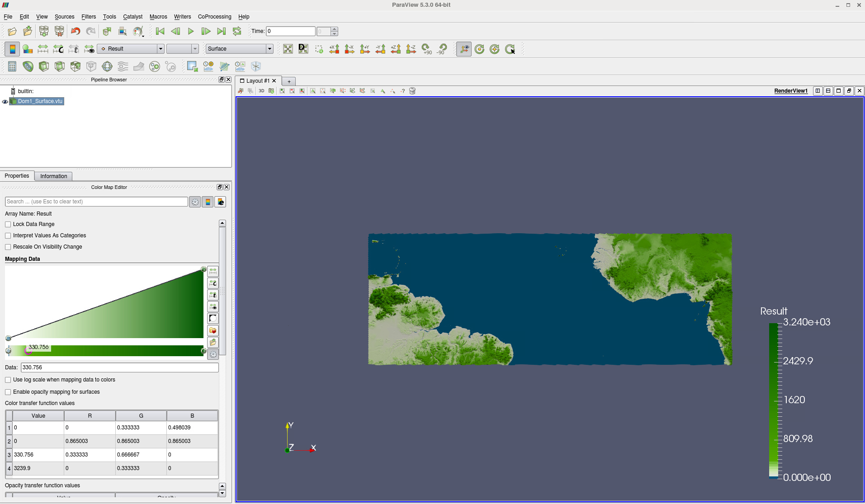
Task: Toggle 3D interaction mode in render view
Action: tap(261, 91)
